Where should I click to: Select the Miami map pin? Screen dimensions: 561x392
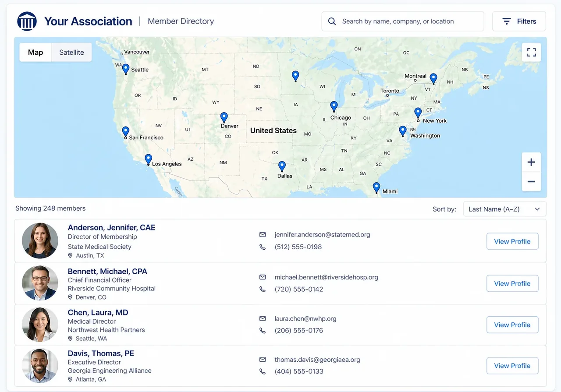coord(376,188)
